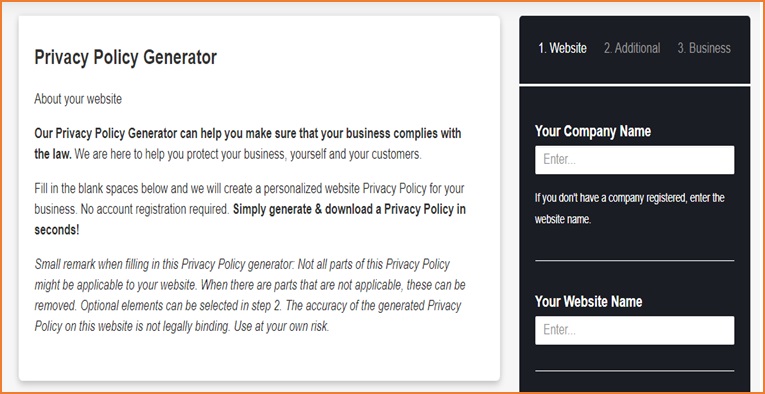This screenshot has width=765, height=394.
Task: Click the divider line above Your Website Name
Action: coord(634,260)
